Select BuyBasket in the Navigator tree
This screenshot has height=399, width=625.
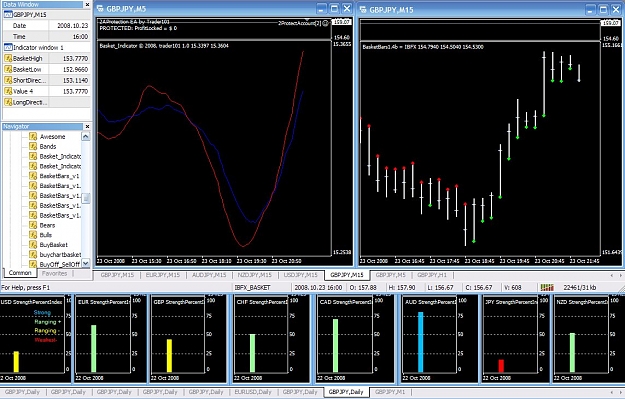[53, 245]
